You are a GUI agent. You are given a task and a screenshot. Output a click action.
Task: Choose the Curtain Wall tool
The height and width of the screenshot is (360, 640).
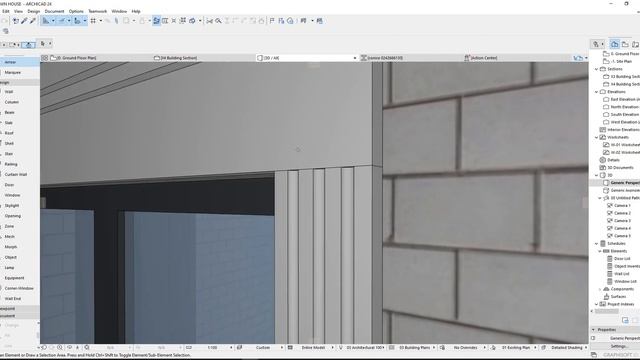tap(19, 174)
